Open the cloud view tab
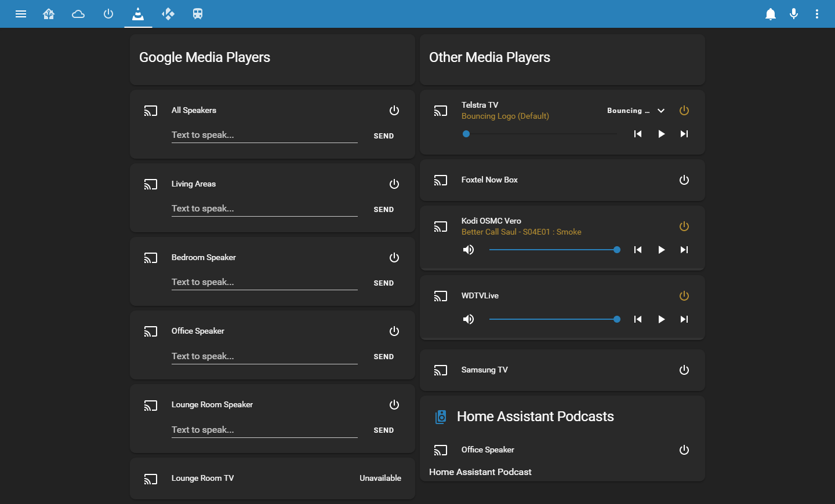Screen dimensions: 835x504 click(78, 14)
